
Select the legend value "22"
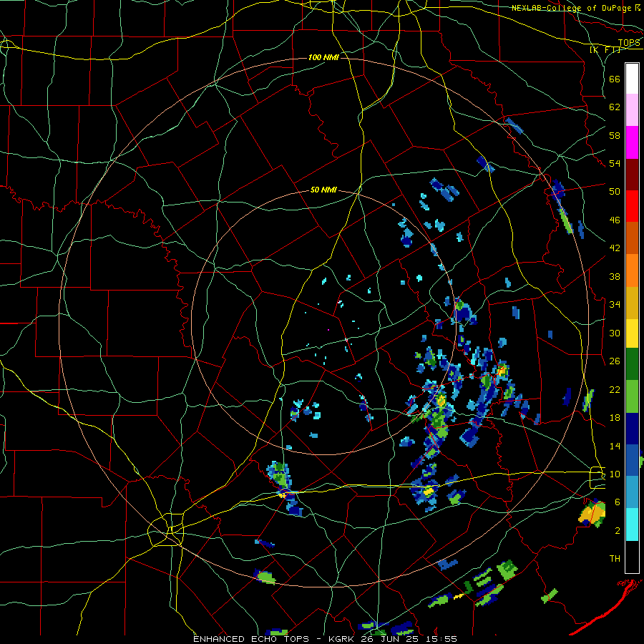[615, 389]
